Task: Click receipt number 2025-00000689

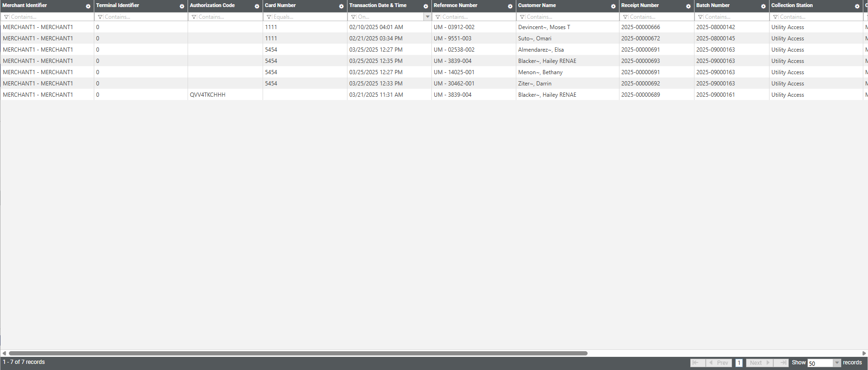Action: pyautogui.click(x=641, y=95)
